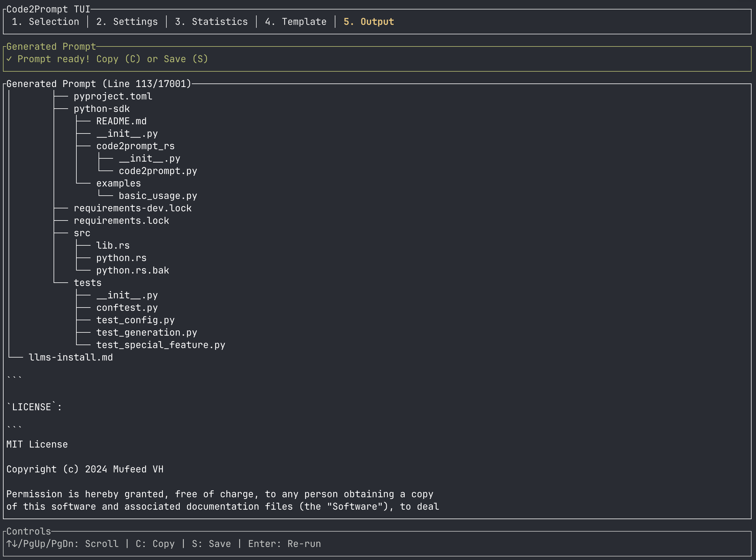Select the code2prompt.py file row
The image size is (756, 560).
[x=158, y=171]
